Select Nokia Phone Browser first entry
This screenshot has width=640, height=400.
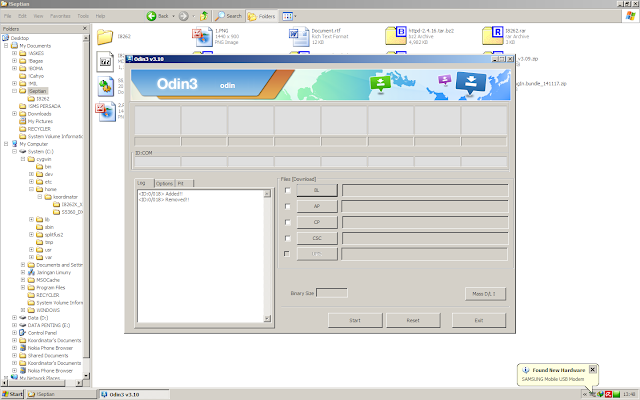click(x=50, y=348)
